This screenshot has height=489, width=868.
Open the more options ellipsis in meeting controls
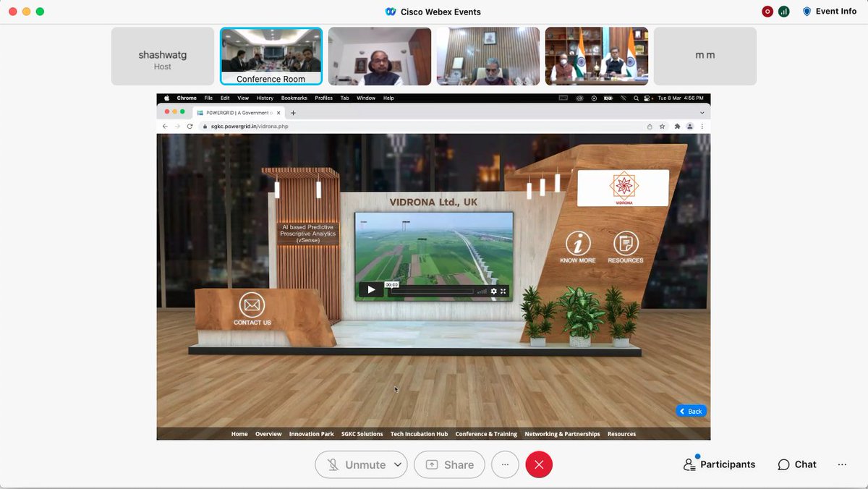[505, 464]
